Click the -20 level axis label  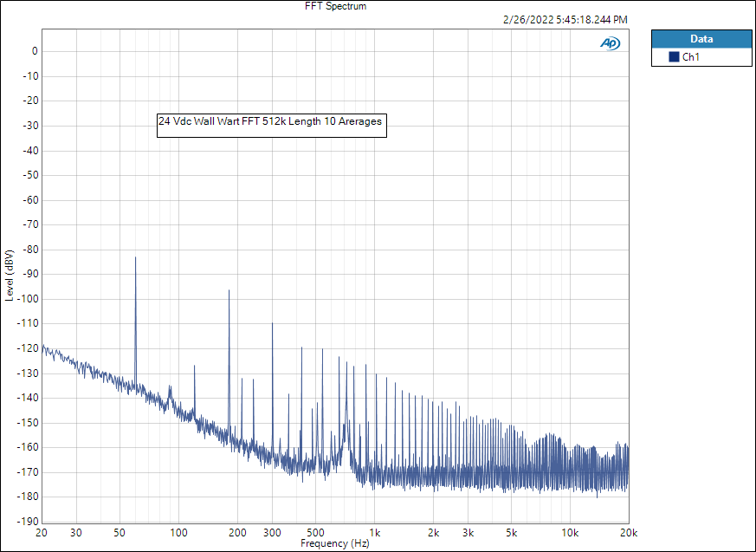(x=30, y=101)
